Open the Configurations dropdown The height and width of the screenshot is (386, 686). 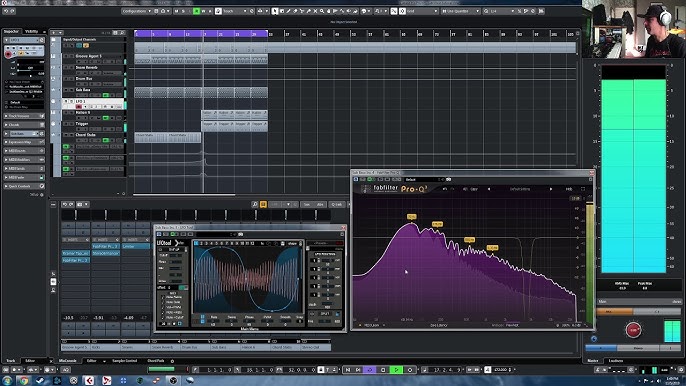coord(136,11)
